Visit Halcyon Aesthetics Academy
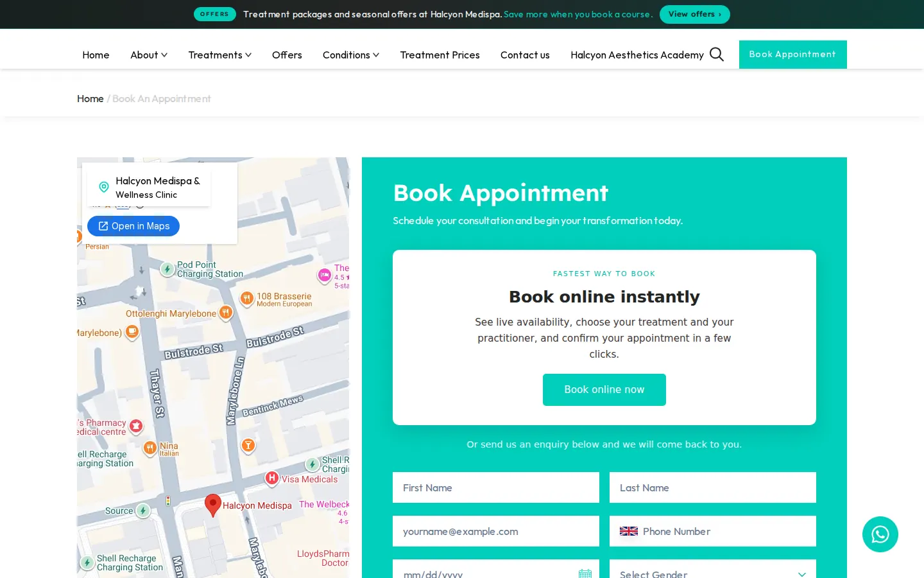 [637, 55]
